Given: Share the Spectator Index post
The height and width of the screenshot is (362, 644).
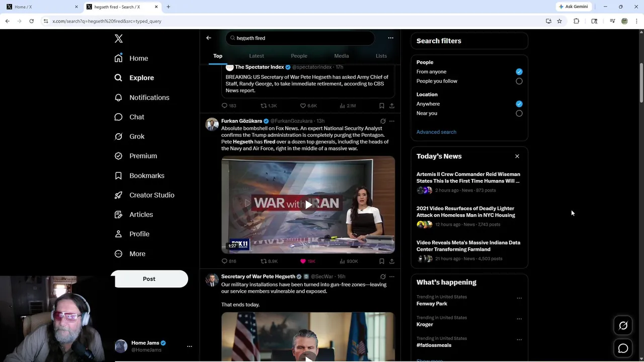Looking at the screenshot, I should (392, 106).
